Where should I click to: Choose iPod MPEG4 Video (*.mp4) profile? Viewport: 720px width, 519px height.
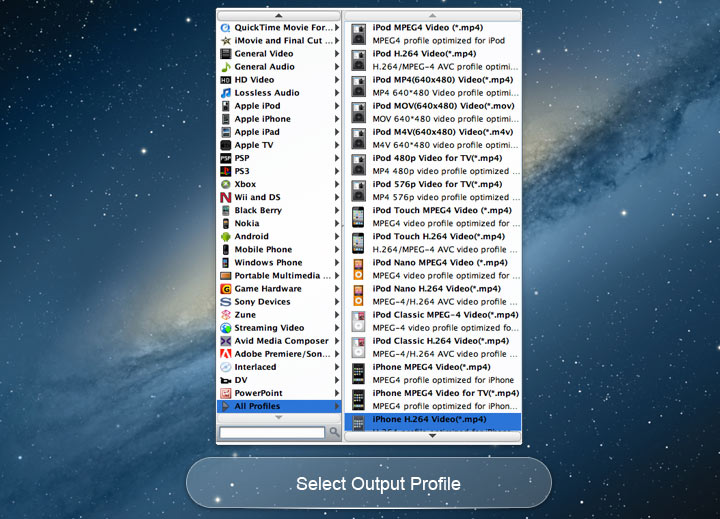pyautogui.click(x=433, y=34)
